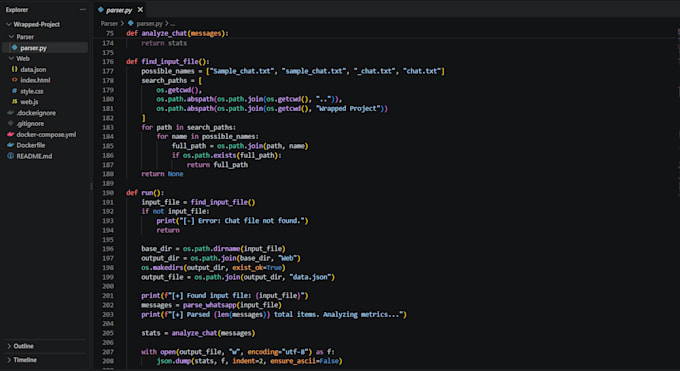
Task: Open the Explorer more actions ellipsis
Action: [x=82, y=10]
